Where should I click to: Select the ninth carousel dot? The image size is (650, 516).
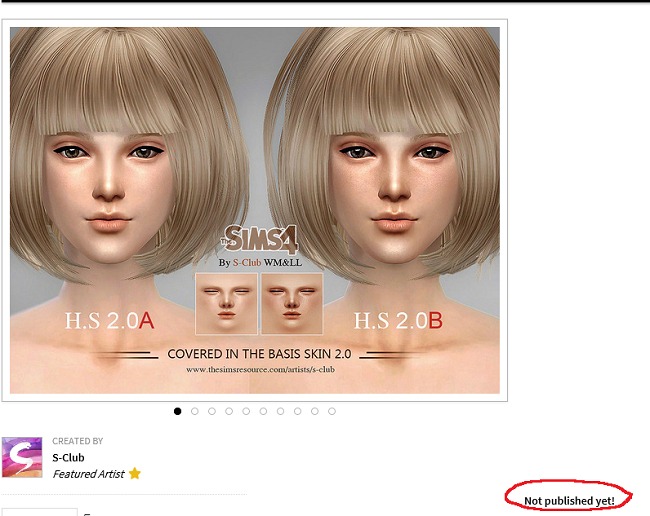point(315,411)
